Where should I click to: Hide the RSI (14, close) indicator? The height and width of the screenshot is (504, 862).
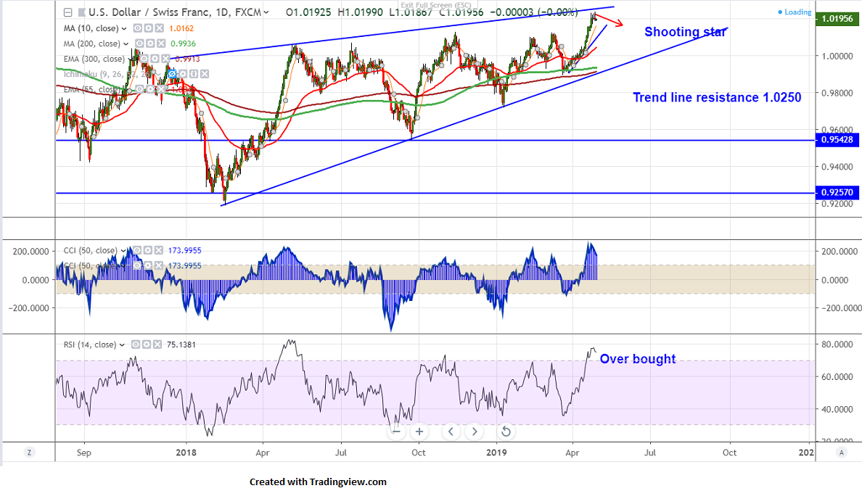[x=136, y=344]
